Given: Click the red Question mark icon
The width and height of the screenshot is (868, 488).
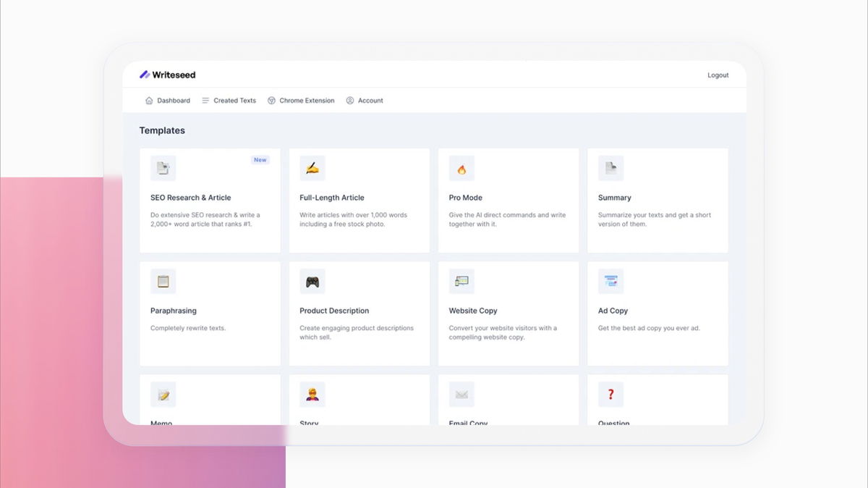Looking at the screenshot, I should click(x=610, y=394).
